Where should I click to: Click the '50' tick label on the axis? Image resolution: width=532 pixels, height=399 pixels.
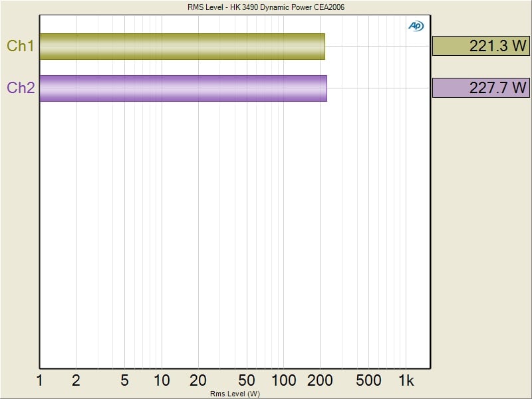coord(247,380)
